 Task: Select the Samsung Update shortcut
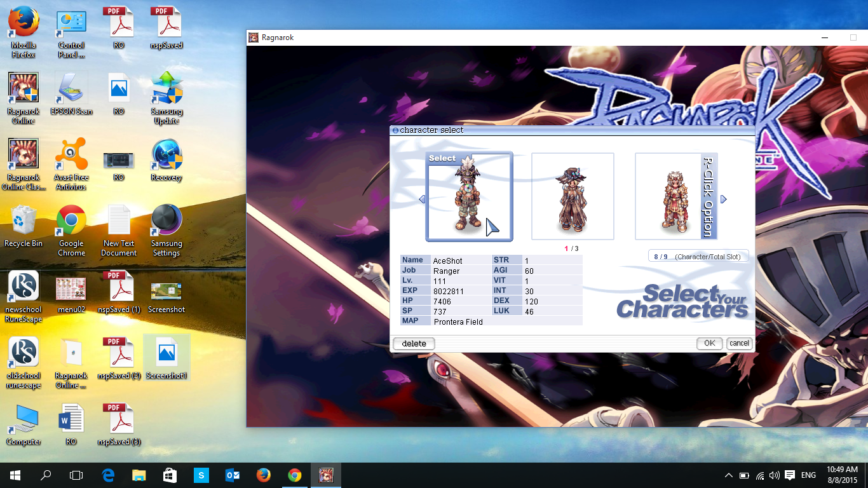(x=166, y=98)
